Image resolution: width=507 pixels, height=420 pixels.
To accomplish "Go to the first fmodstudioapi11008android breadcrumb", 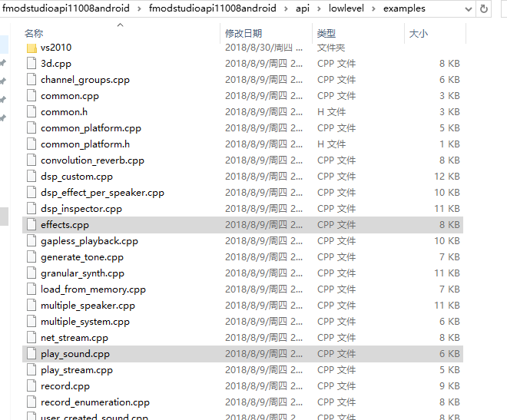I will [x=66, y=8].
